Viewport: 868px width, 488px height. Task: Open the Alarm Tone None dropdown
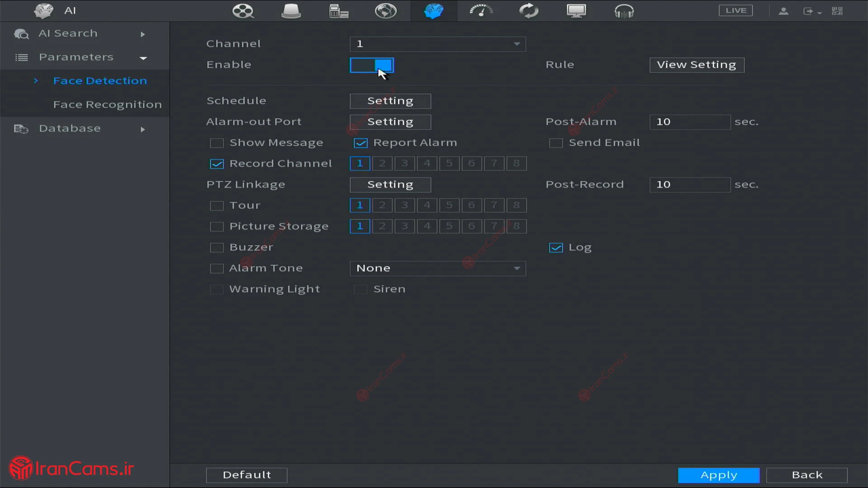[x=438, y=268]
